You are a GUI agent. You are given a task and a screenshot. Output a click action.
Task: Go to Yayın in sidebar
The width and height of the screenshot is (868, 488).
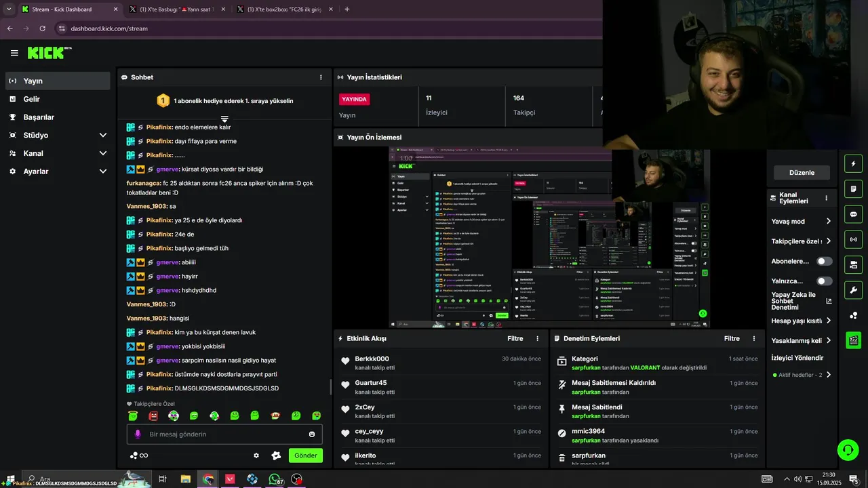[58, 81]
